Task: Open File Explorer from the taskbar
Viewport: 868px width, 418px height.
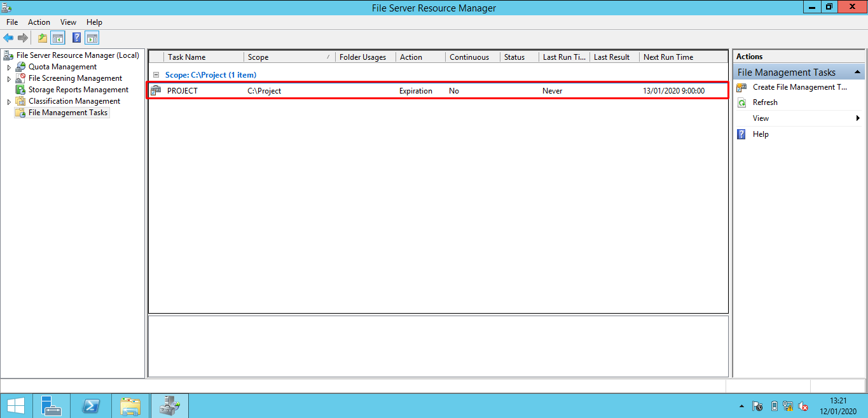Action: (x=130, y=406)
